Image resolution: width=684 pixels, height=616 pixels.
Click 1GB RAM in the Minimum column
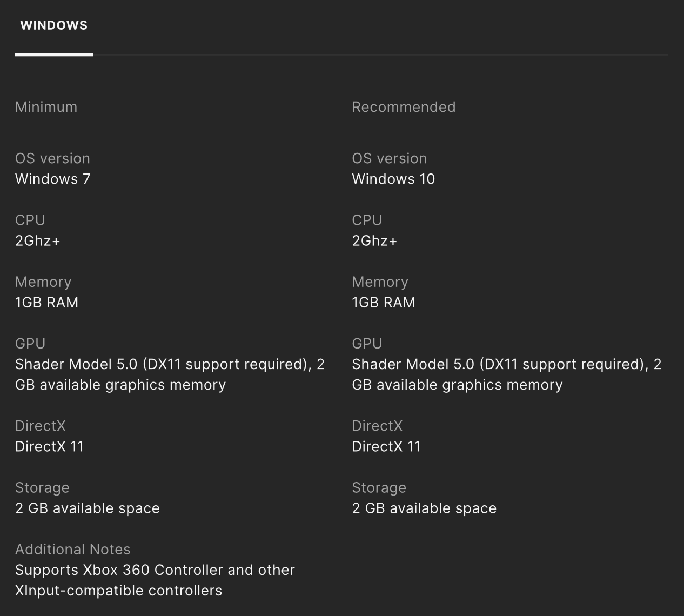[46, 302]
